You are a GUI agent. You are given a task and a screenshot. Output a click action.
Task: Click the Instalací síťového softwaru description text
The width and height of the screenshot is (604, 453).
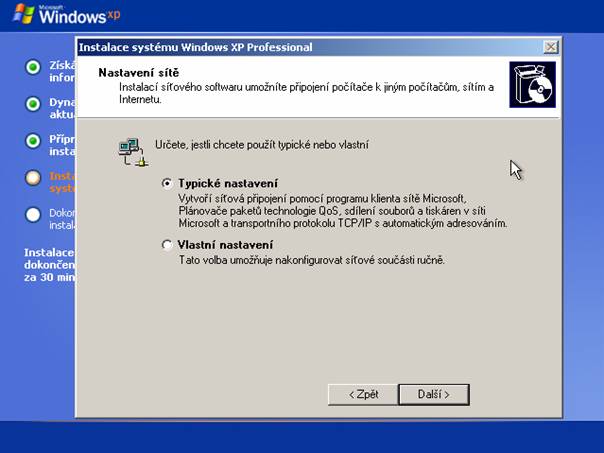click(306, 93)
